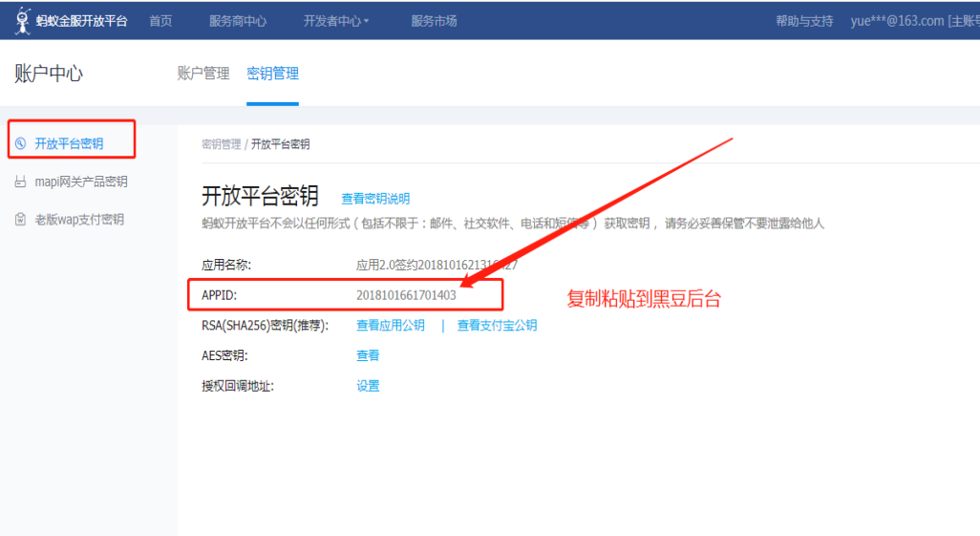Click the RSA(SHA256)密钥(推荐) label
The image size is (980, 536).
[265, 325]
